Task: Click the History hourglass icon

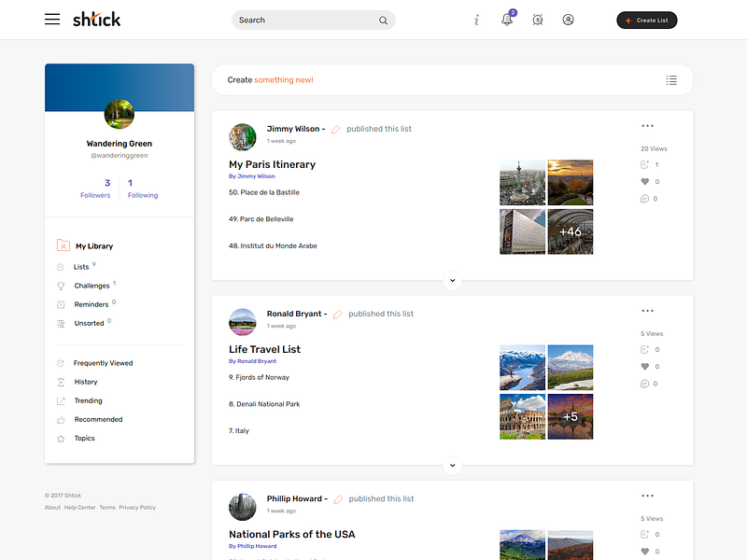Action: (61, 383)
